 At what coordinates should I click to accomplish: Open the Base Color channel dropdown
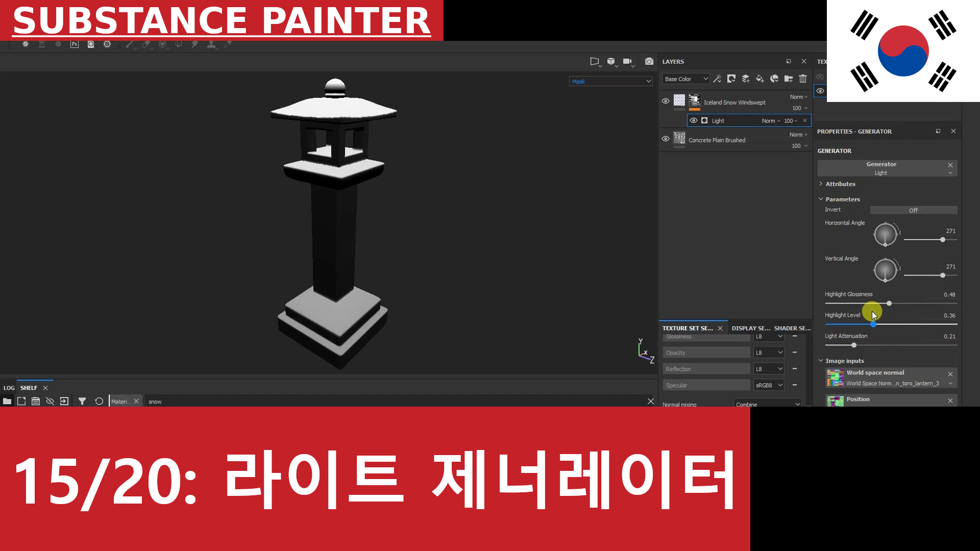point(686,79)
